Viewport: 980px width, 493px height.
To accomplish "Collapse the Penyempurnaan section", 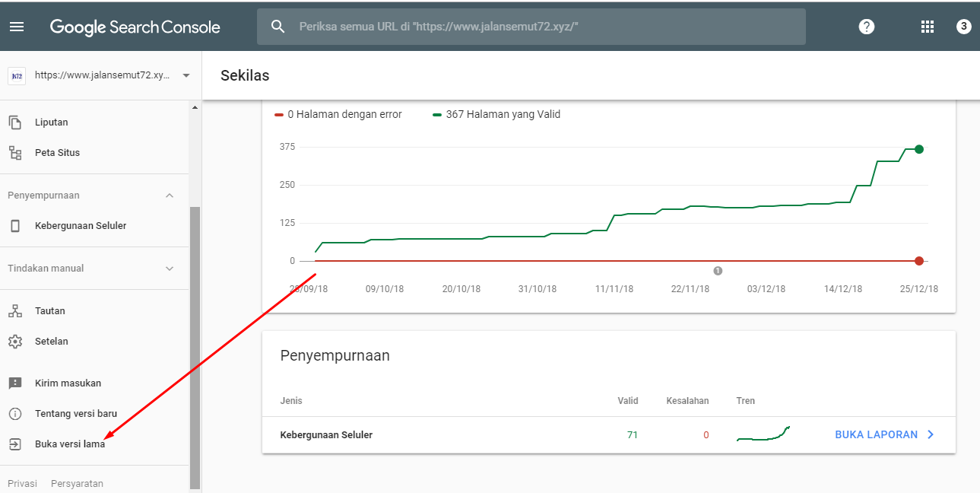I will (x=170, y=196).
